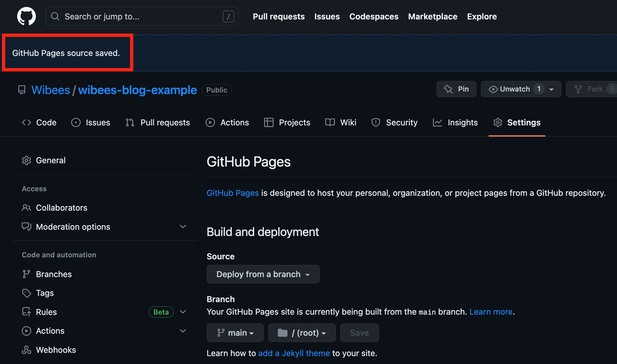Viewport: 617px width, 364px height.
Task: Click the Moderation options comment icon
Action: click(x=26, y=227)
